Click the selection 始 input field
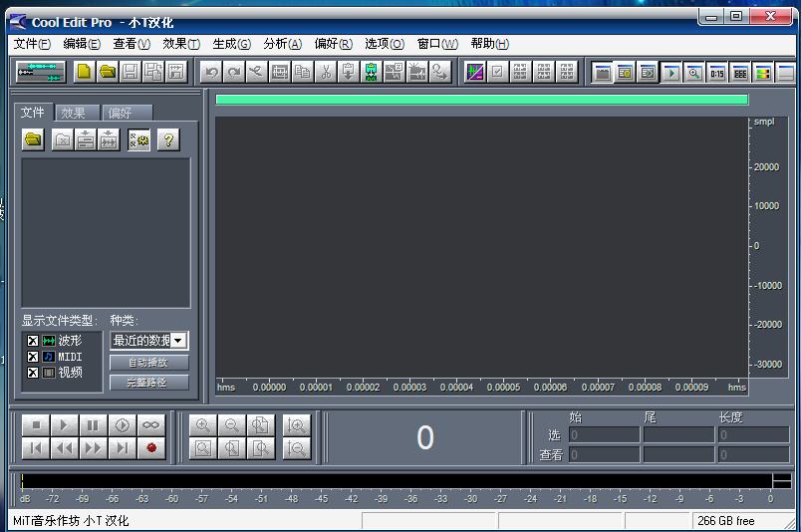801x532 pixels. pos(604,435)
